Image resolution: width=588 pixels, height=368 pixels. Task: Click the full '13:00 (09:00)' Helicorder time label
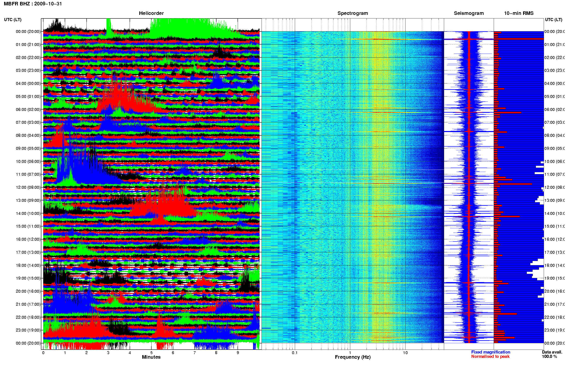pyautogui.click(x=28, y=201)
